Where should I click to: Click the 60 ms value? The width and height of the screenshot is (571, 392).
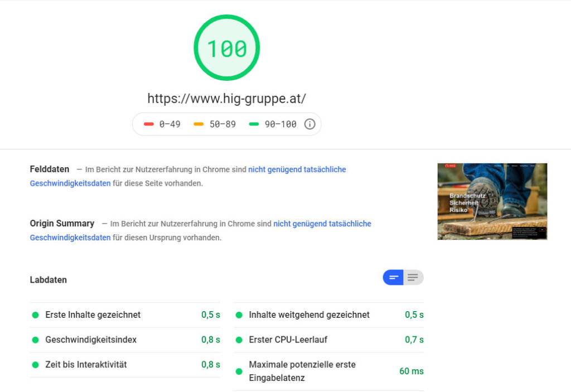411,371
